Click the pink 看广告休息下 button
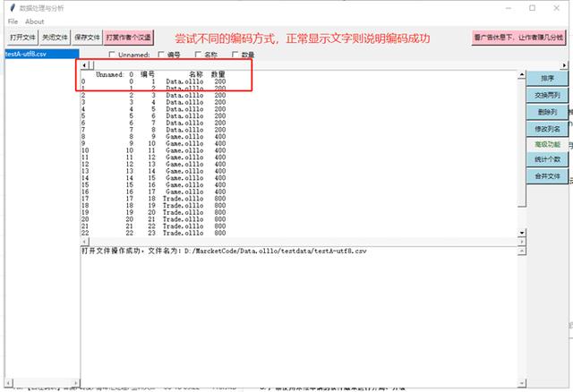 coord(518,38)
